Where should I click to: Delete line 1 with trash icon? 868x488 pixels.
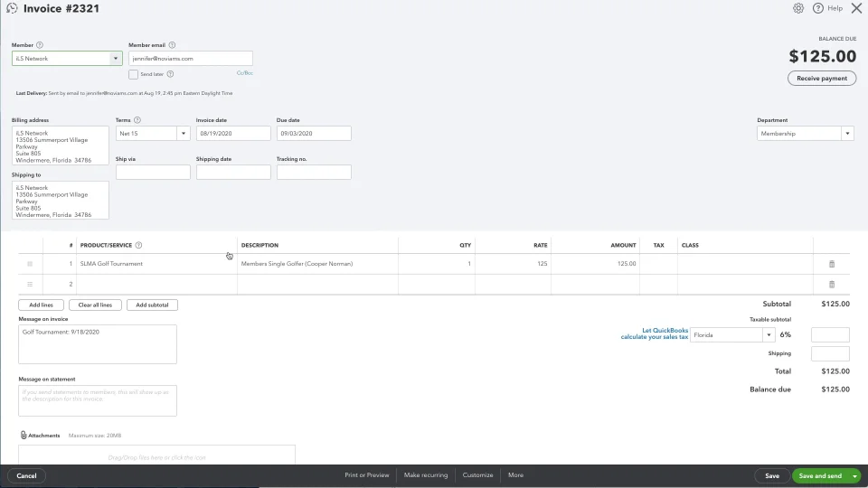(832, 264)
